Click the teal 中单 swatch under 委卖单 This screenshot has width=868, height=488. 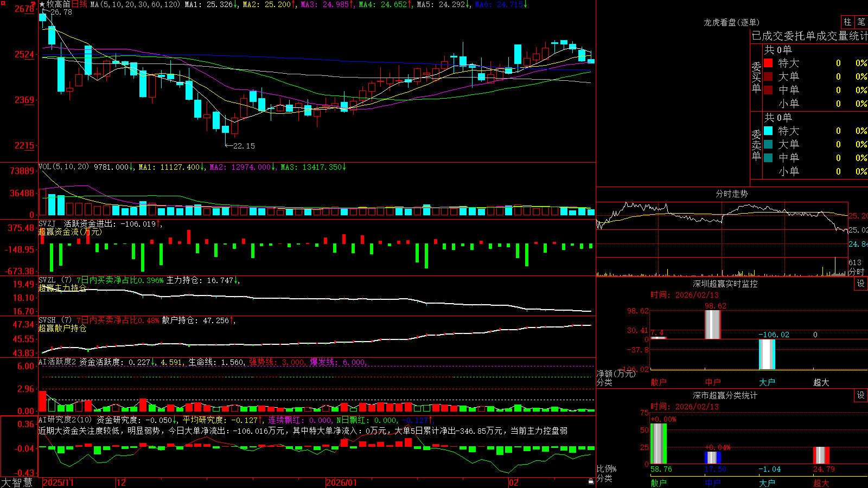[x=768, y=158]
